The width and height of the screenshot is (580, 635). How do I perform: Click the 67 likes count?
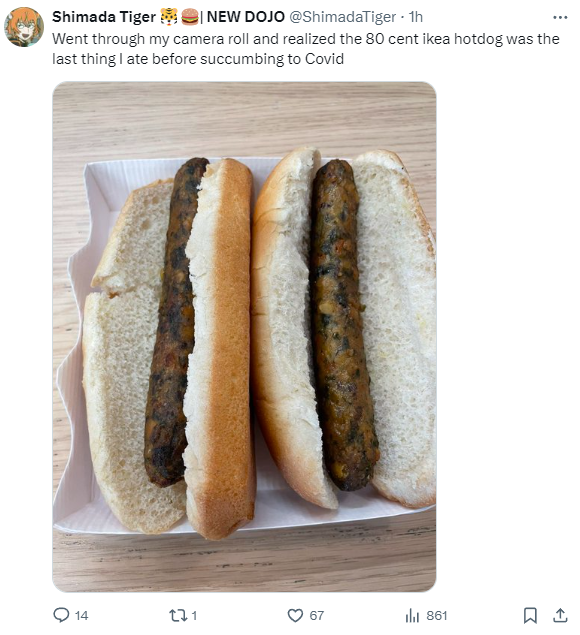(x=317, y=616)
